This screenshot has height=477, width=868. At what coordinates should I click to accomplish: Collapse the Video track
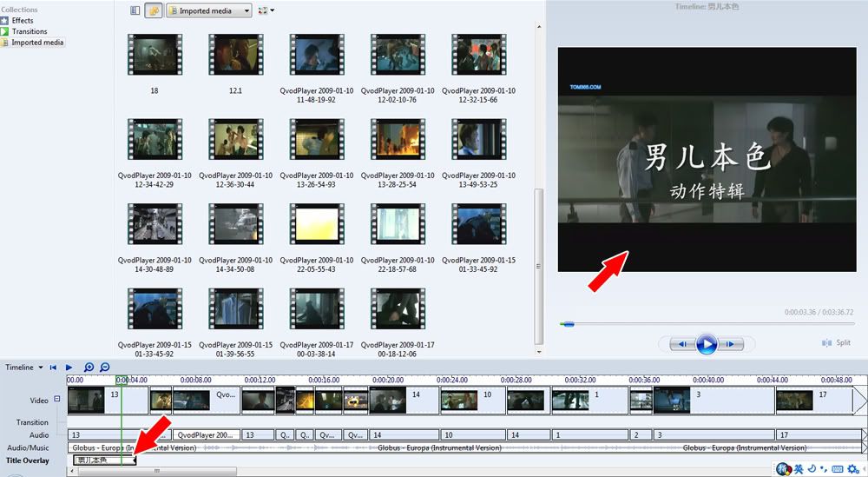(57, 399)
